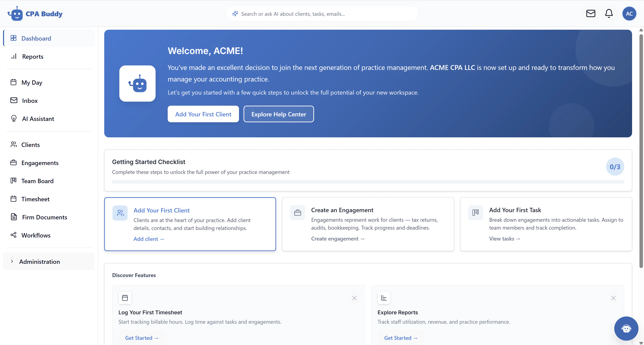Click the Discover Features heading
Image resolution: width=644 pixels, height=345 pixels.
134,275
